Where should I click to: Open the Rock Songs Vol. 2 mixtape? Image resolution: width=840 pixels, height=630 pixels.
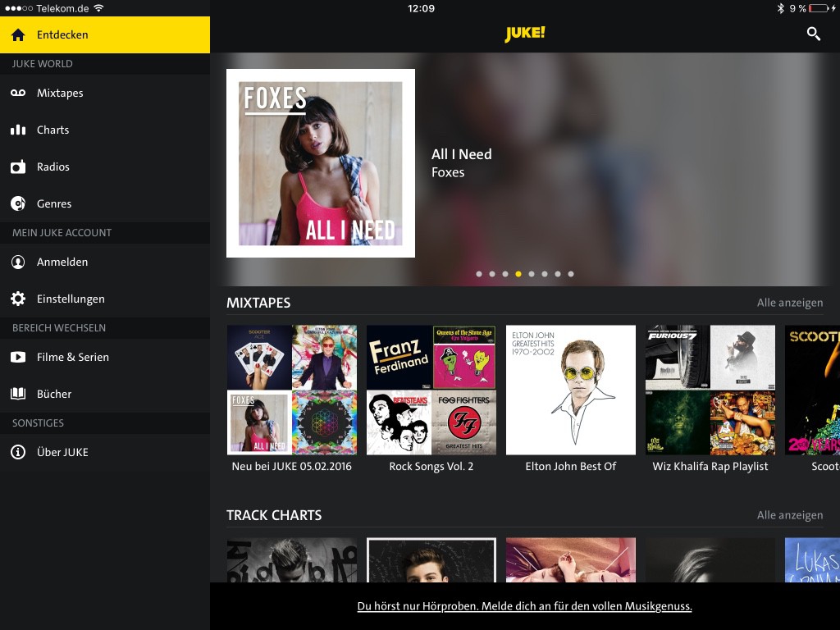pos(431,390)
